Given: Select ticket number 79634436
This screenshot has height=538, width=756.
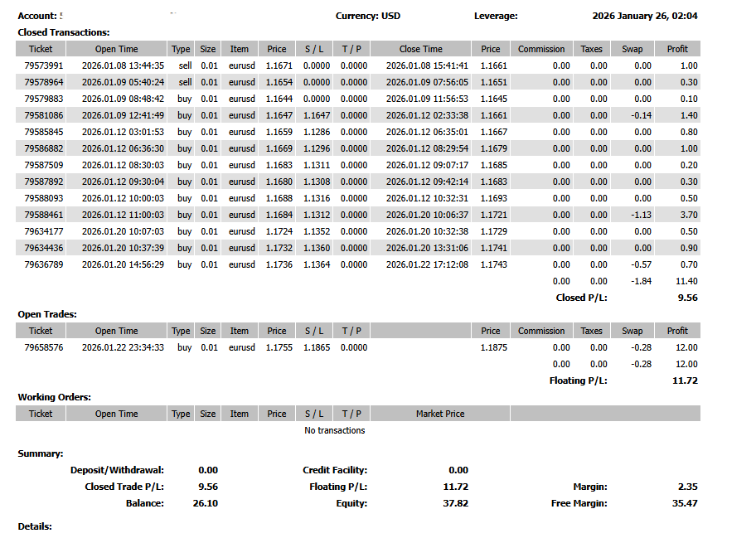Looking at the screenshot, I should coord(44,248).
